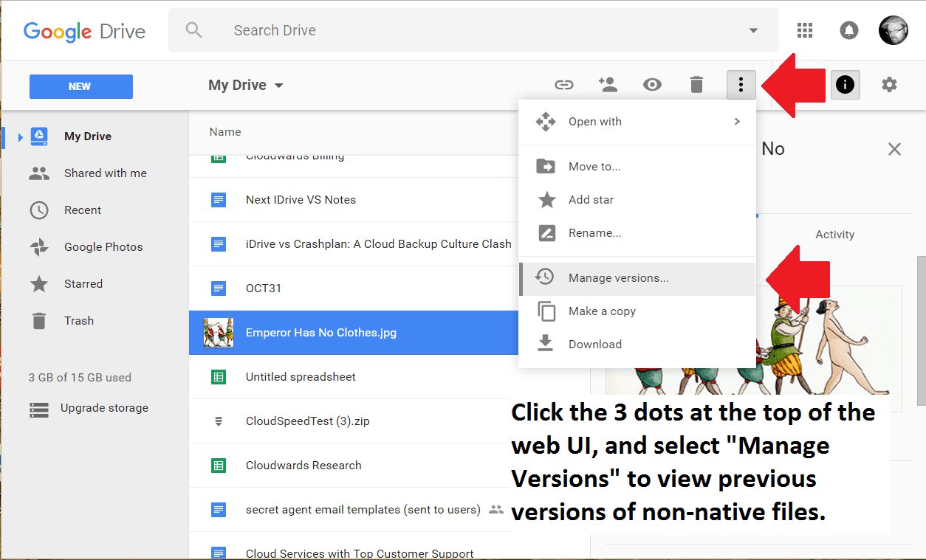Open the Trash folder

pos(79,321)
